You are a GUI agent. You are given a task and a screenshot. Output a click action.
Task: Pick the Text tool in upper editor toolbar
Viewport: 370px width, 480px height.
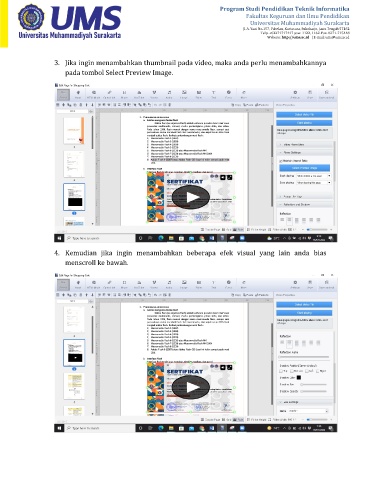pyautogui.click(x=213, y=94)
